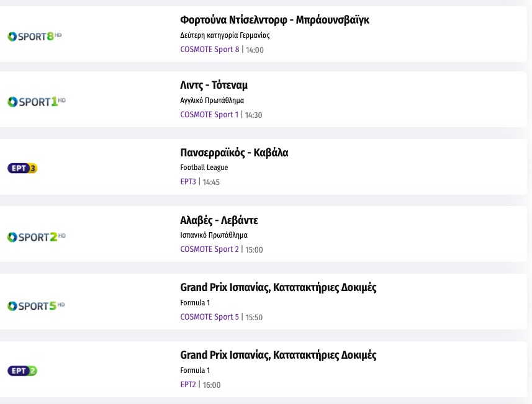Click the purple COSMOTE Sport 1 channel link
Viewport: 532px width, 404px height.
coord(209,115)
